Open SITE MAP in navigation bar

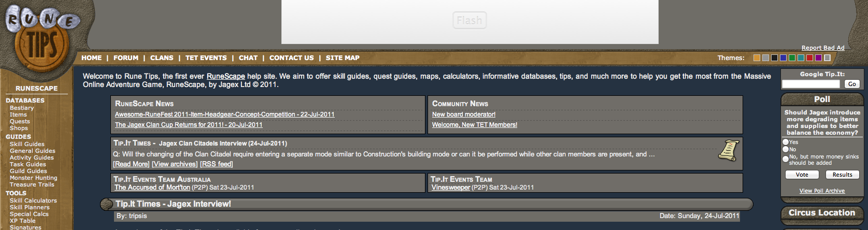pos(343,58)
